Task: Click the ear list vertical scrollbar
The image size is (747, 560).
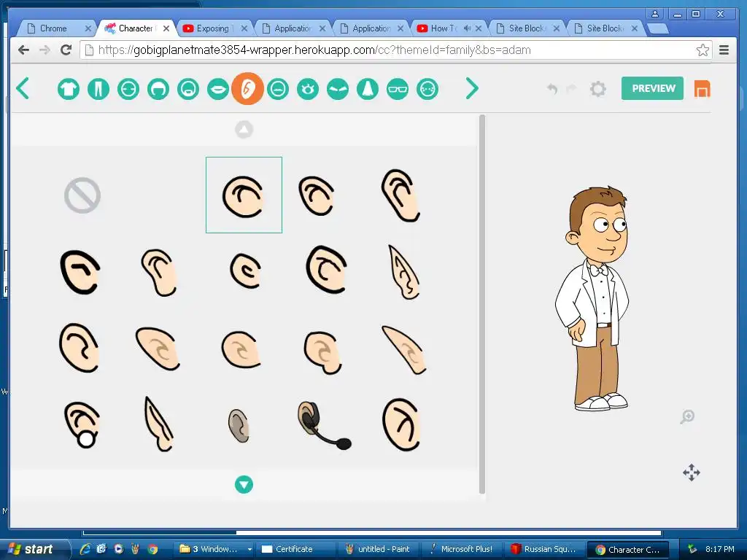Action: (482, 304)
